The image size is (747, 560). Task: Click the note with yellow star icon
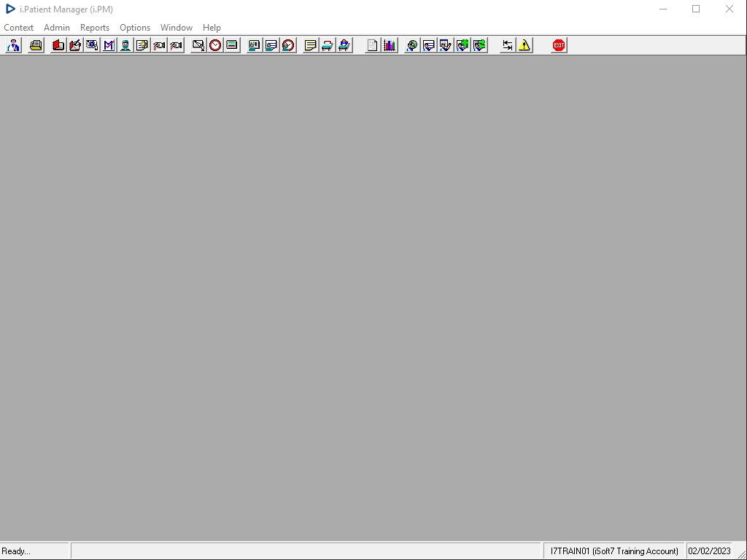click(x=142, y=45)
